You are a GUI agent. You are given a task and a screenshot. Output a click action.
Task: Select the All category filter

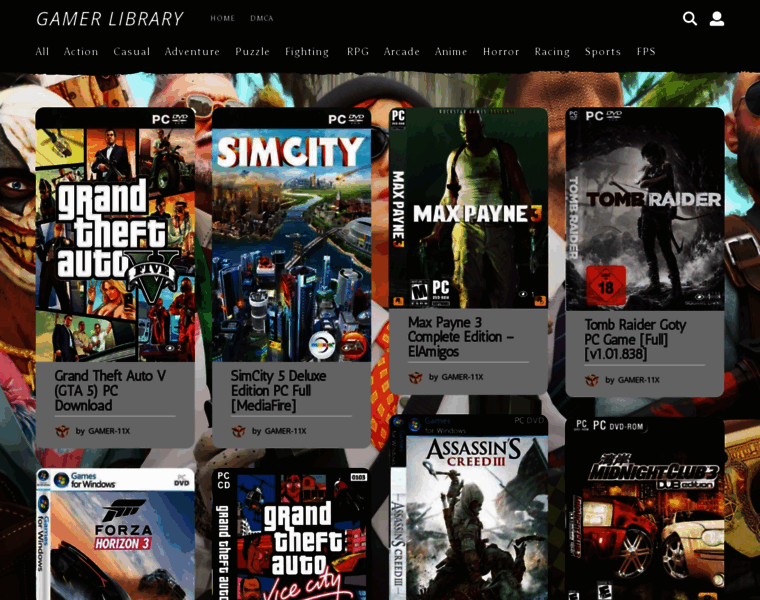pos(42,51)
